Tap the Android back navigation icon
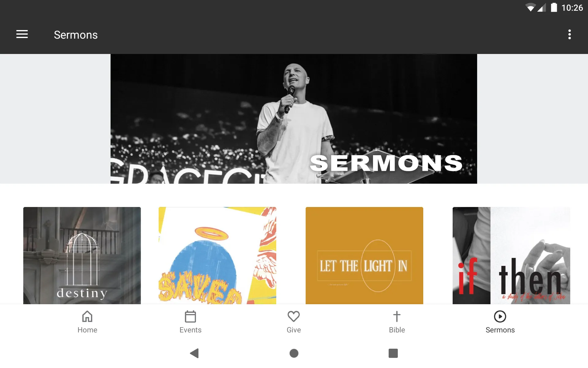The width and height of the screenshot is (588, 368). click(194, 353)
